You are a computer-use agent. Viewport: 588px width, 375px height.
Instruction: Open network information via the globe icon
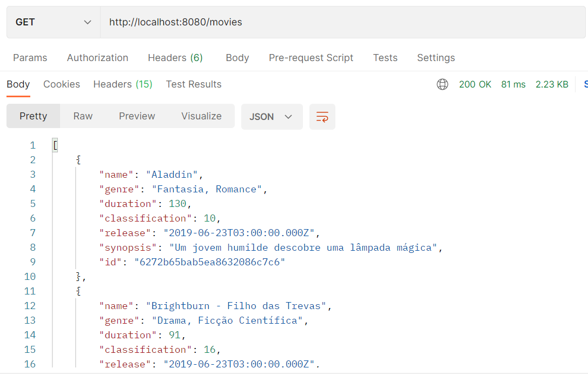pyautogui.click(x=442, y=84)
